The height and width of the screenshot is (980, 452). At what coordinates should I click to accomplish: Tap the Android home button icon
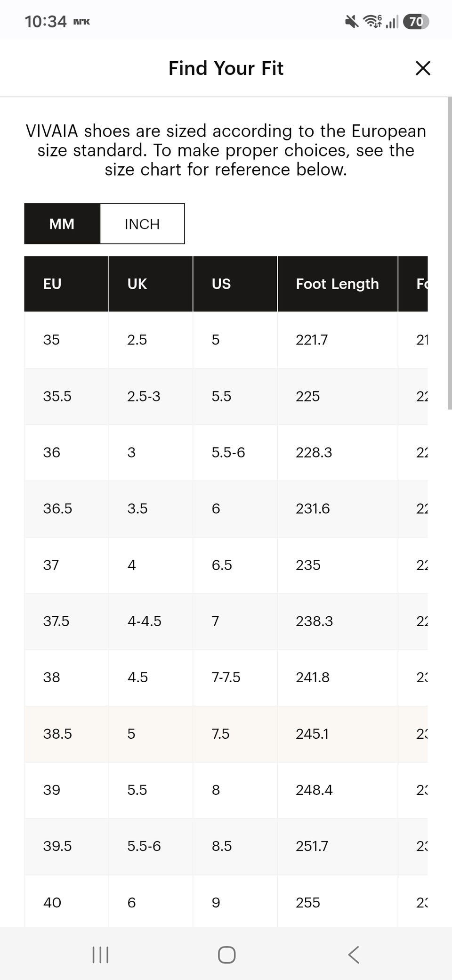(226, 955)
